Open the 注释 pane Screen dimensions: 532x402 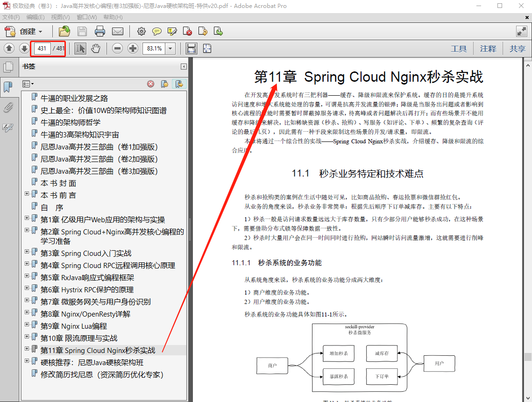[x=488, y=49]
